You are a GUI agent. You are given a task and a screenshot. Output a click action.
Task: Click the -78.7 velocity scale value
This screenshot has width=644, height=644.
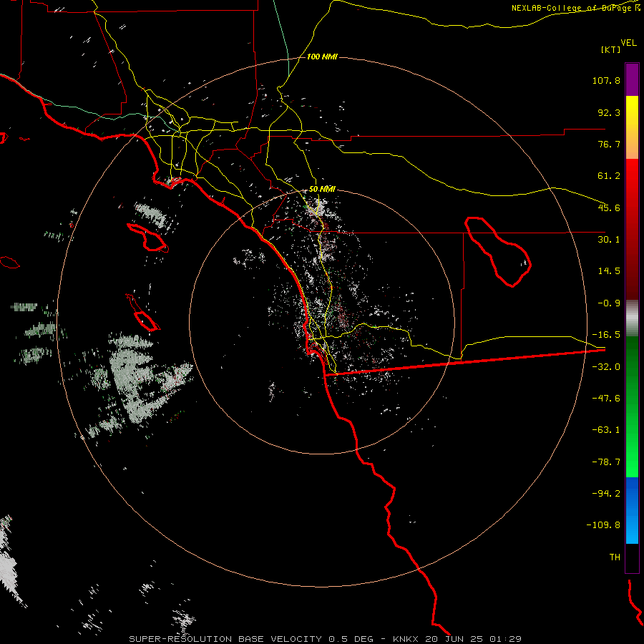(606, 462)
